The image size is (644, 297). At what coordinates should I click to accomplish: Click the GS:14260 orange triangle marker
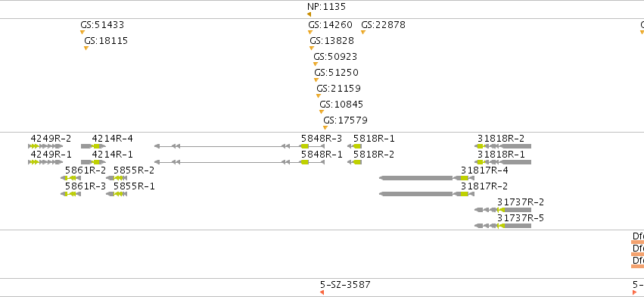(310, 32)
